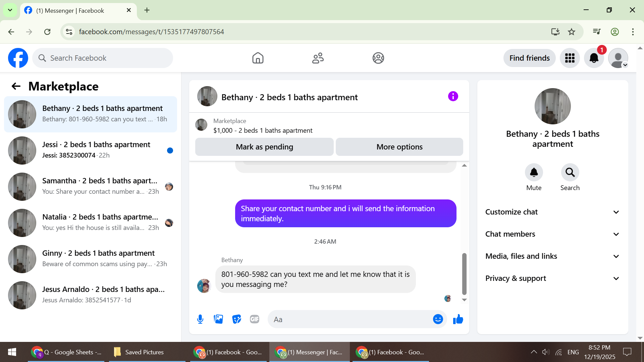Go to the Facebook Home tab
The height and width of the screenshot is (362, 644).
(258, 58)
